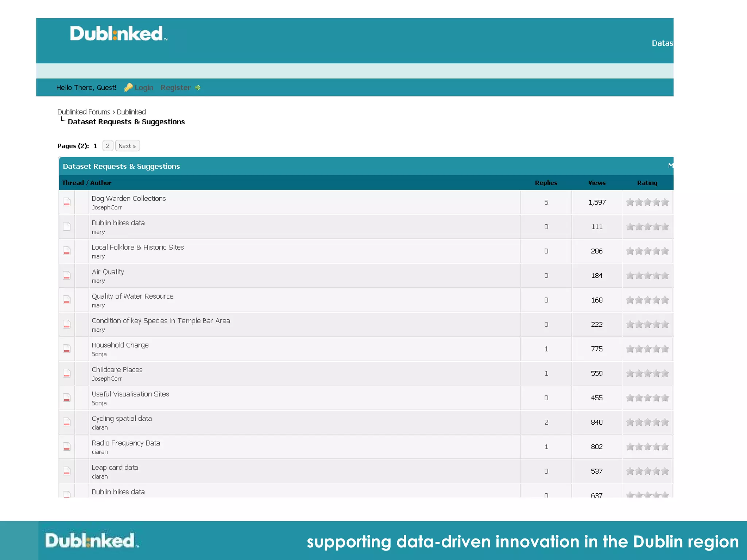
Task: View author ciaran under Cycling spatial data
Action: pyautogui.click(x=100, y=428)
